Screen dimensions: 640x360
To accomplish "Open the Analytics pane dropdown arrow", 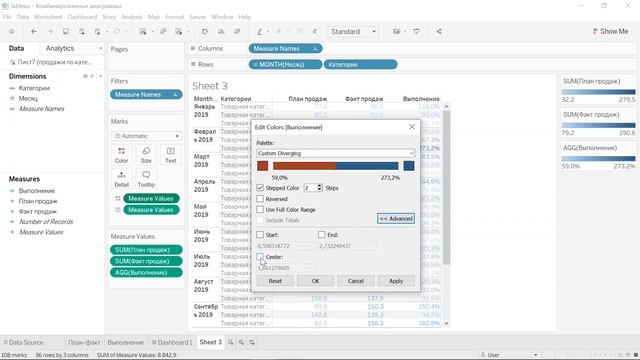I will point(100,48).
